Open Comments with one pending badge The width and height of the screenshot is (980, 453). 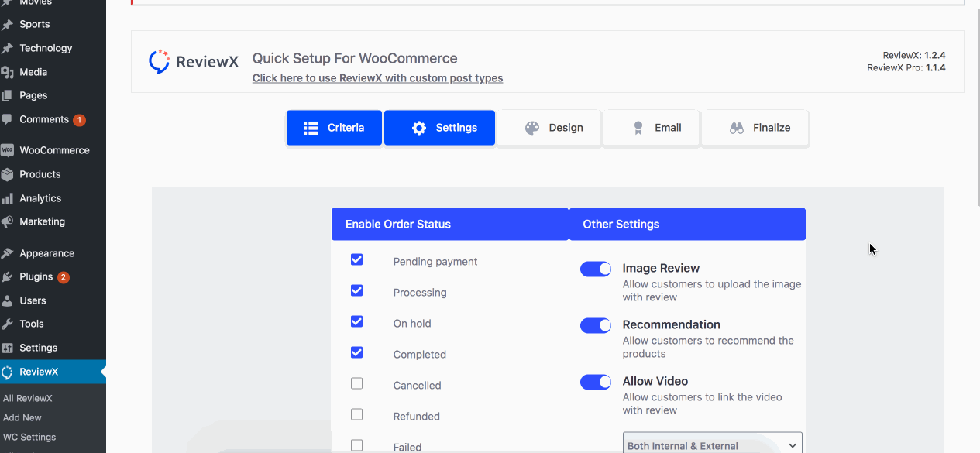[53, 119]
